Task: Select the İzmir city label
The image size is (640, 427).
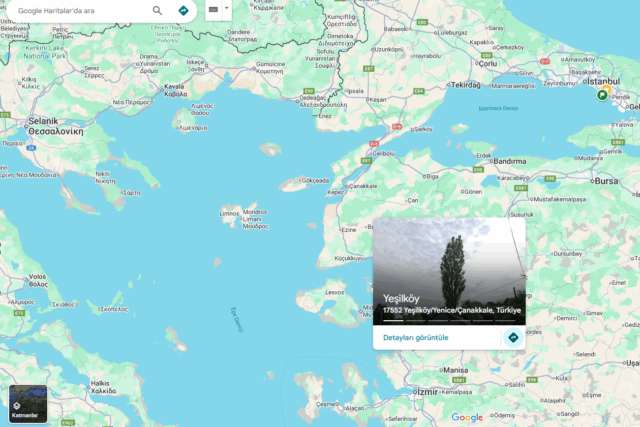Action: click(427, 392)
